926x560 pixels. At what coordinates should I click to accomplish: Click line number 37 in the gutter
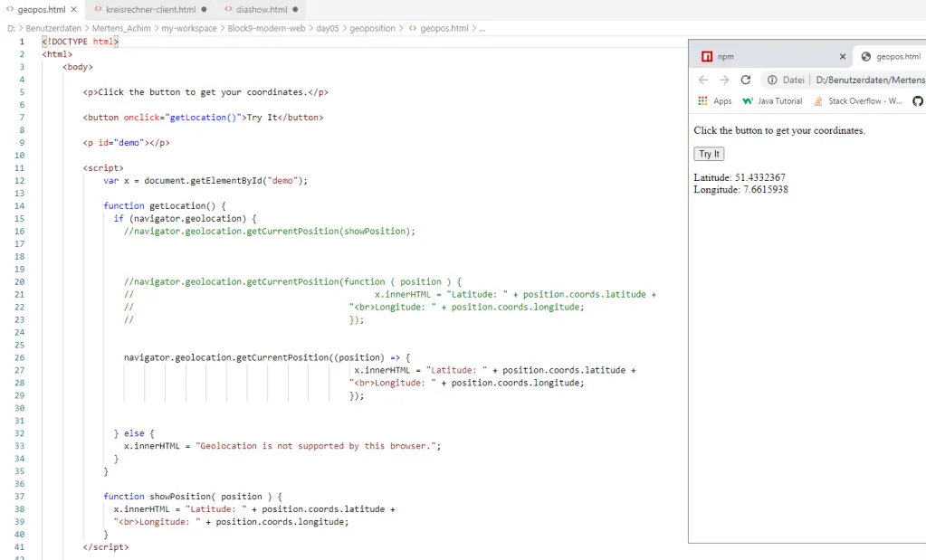pos(20,497)
